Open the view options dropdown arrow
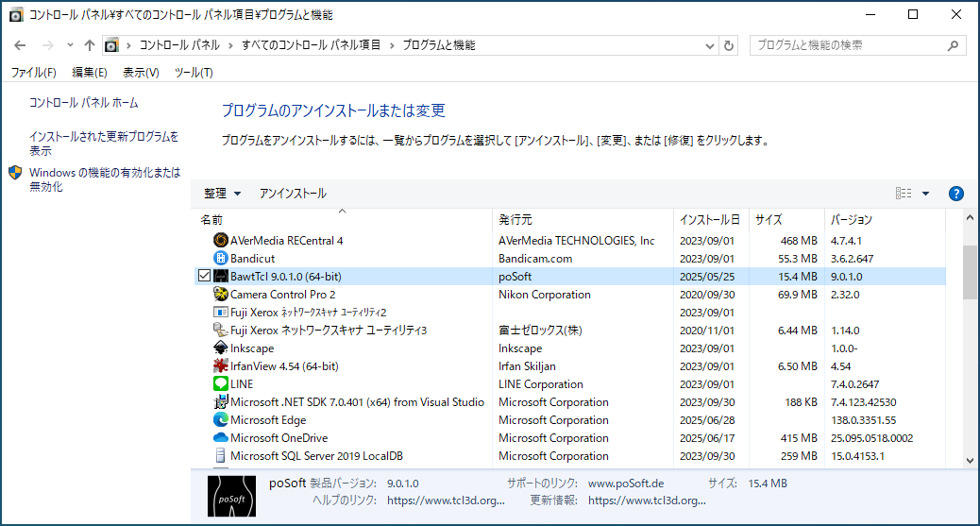 925,194
